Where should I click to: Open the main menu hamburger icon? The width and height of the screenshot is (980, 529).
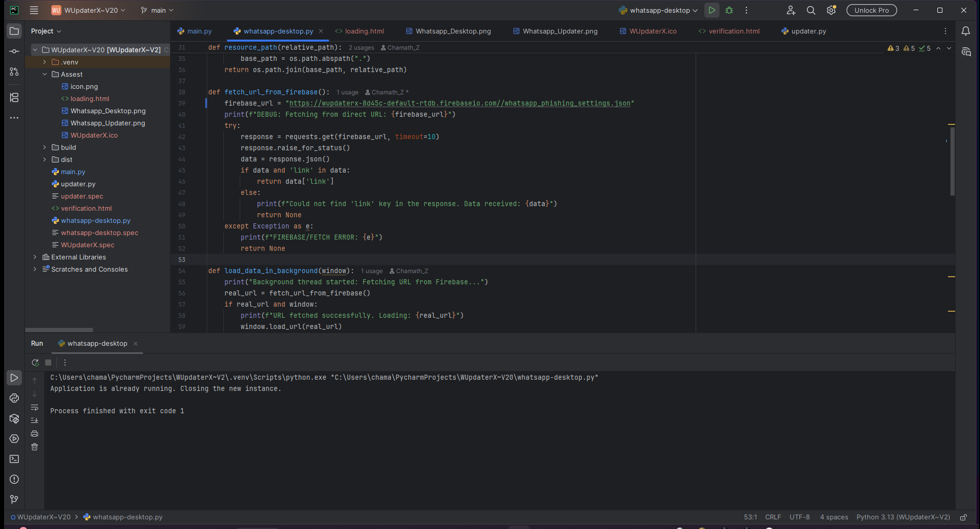pyautogui.click(x=34, y=10)
